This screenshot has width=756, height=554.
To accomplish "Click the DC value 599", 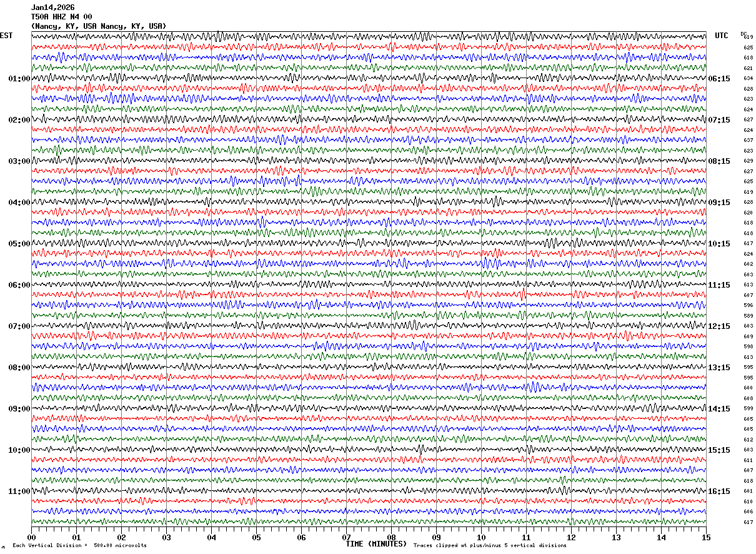I will [748, 409].
